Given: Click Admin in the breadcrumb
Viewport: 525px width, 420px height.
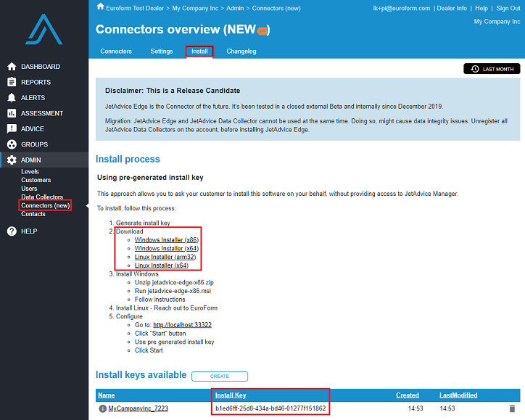Looking at the screenshot, I should pos(235,9).
